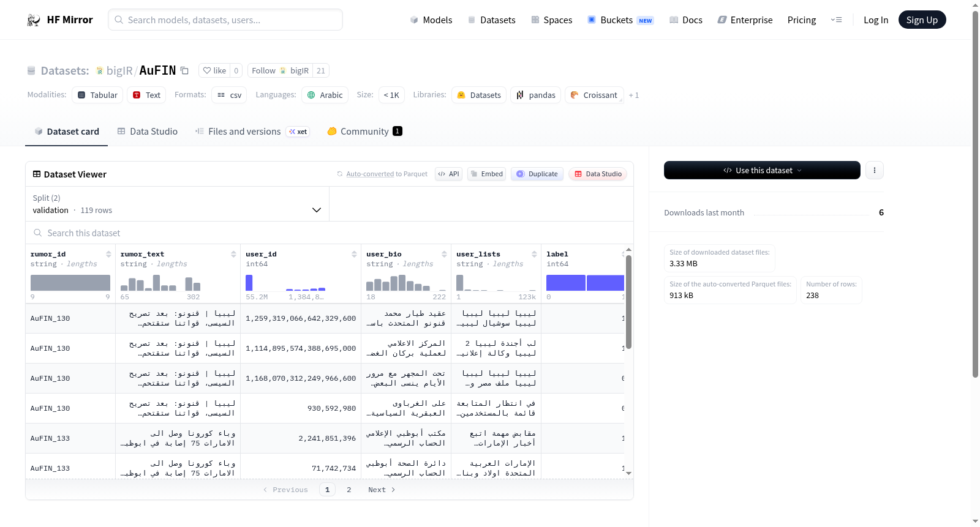Sort the user_bio column
This screenshot has width=980, height=527.
[444, 254]
